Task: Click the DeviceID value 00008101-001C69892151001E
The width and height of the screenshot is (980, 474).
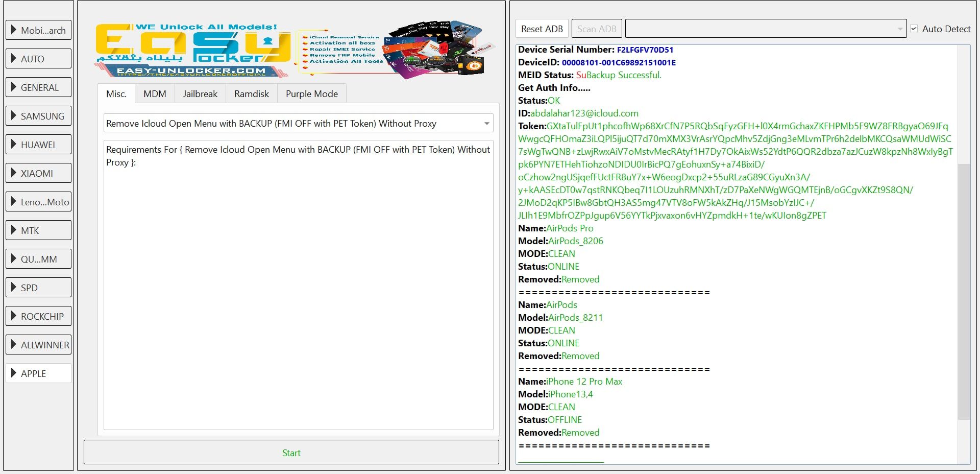Action: click(619, 62)
